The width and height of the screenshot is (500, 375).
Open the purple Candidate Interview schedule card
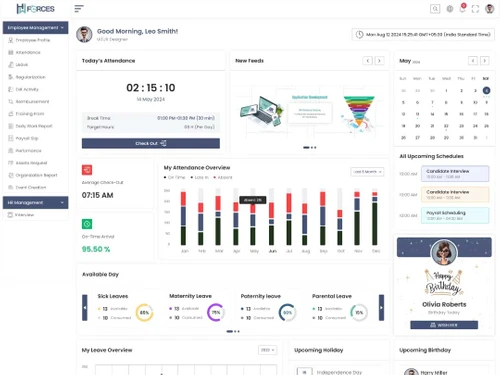coord(455,173)
